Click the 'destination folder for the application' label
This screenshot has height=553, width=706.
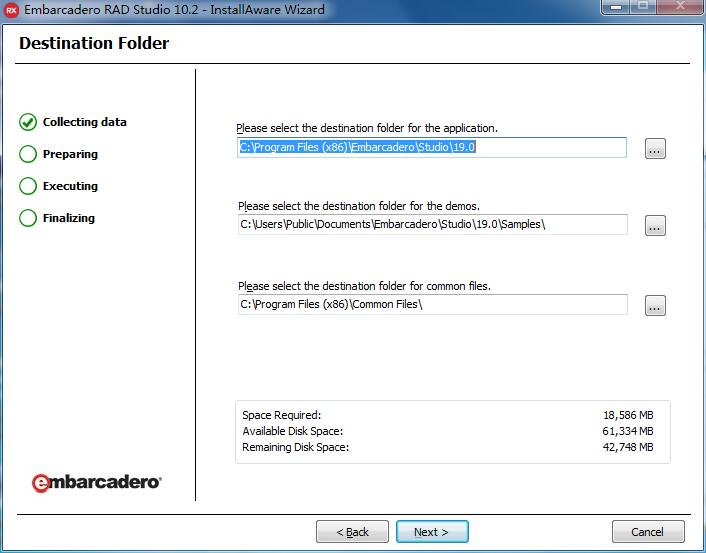[367, 128]
